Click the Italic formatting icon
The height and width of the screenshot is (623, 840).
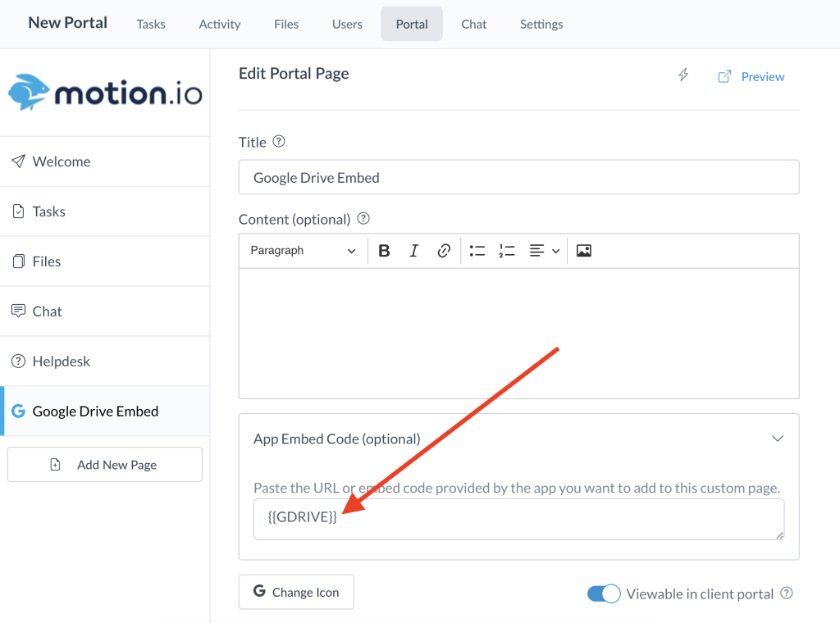[x=413, y=251]
